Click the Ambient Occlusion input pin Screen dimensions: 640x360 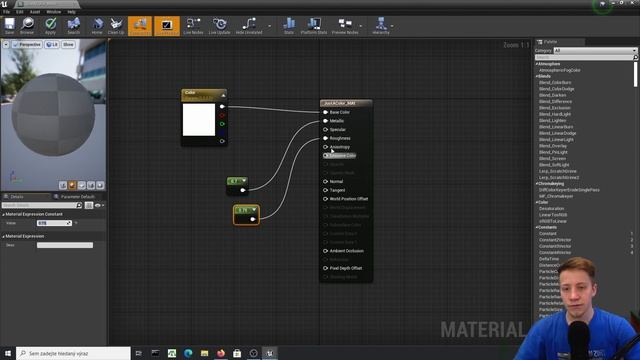pyautogui.click(x=325, y=251)
